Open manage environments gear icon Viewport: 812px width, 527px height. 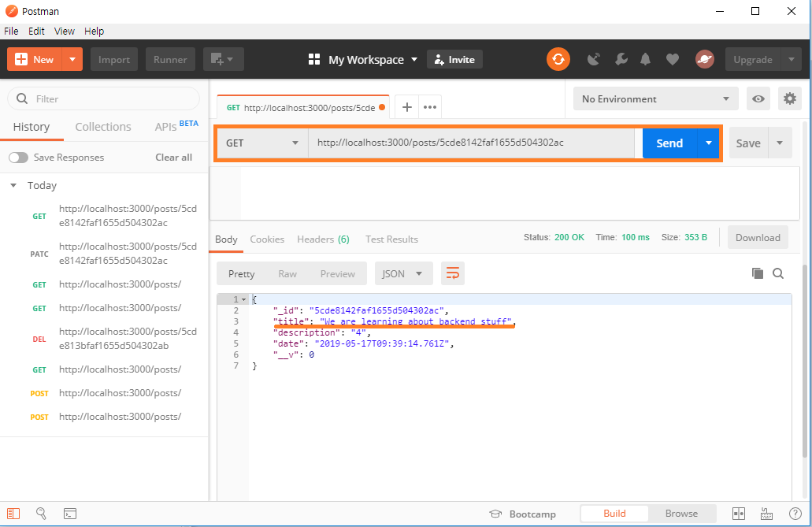pyautogui.click(x=790, y=98)
